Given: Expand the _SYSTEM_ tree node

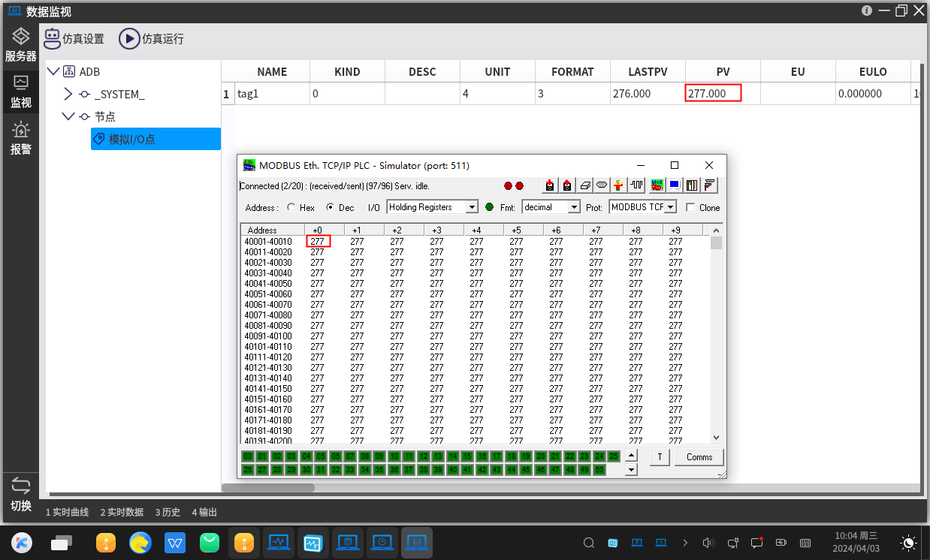Looking at the screenshot, I should (x=68, y=95).
